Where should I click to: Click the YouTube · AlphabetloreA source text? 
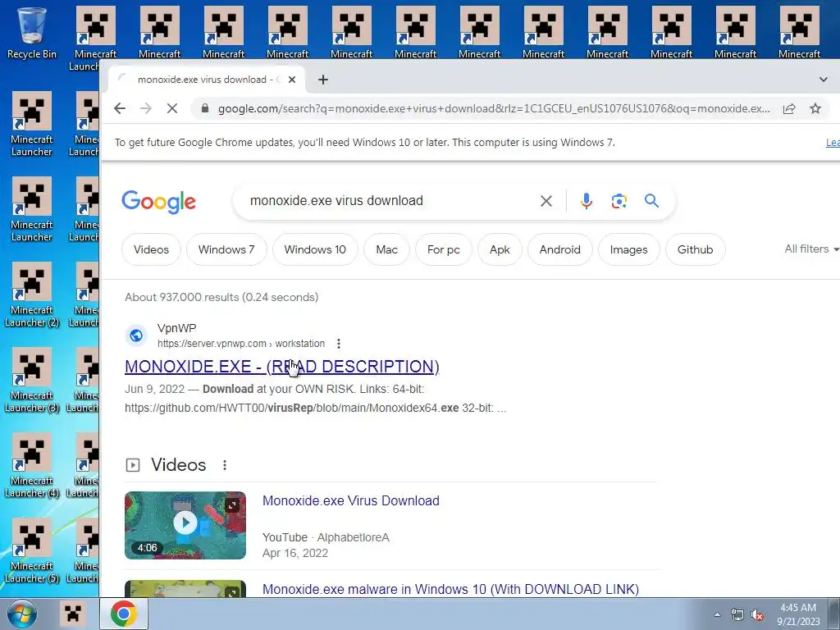[x=326, y=537]
